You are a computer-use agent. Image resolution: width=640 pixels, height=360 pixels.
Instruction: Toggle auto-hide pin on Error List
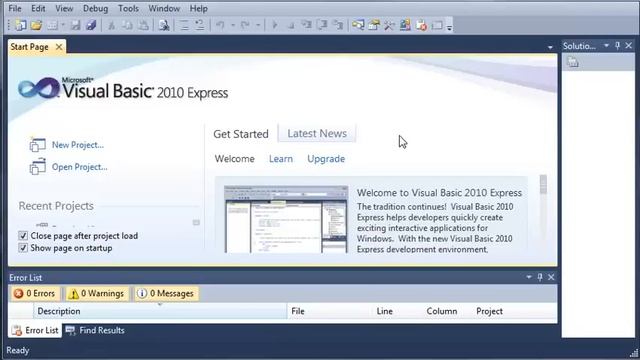[540, 277]
